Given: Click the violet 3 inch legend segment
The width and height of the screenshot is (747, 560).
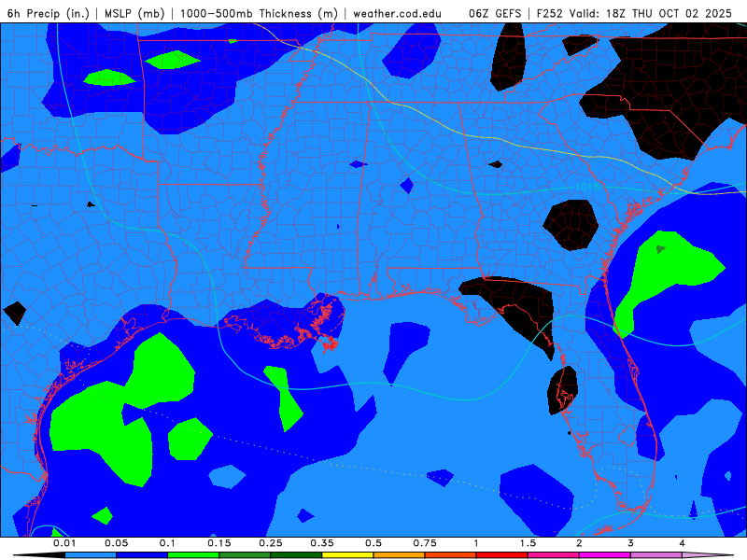Looking at the screenshot, I should 656,555.
